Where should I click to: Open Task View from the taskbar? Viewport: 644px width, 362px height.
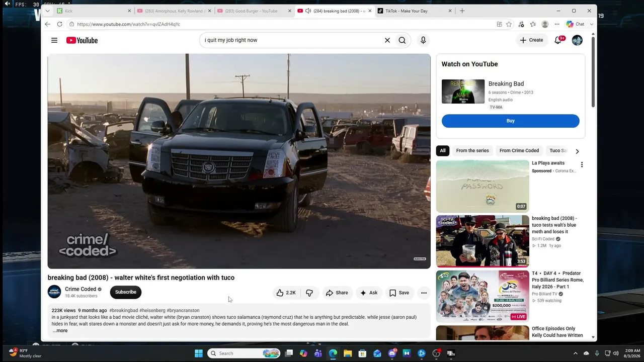[x=289, y=353]
